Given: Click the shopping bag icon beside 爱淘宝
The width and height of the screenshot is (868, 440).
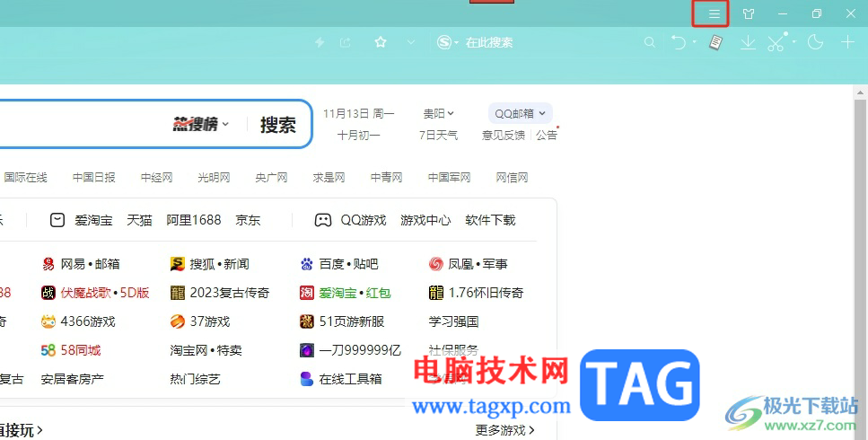Looking at the screenshot, I should pyautogui.click(x=57, y=220).
